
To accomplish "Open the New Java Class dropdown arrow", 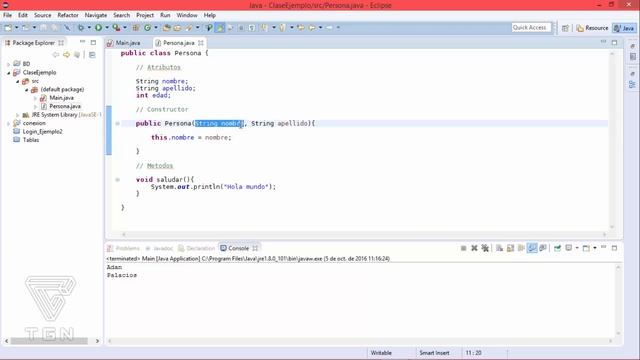I will pyautogui.click(x=156, y=27).
